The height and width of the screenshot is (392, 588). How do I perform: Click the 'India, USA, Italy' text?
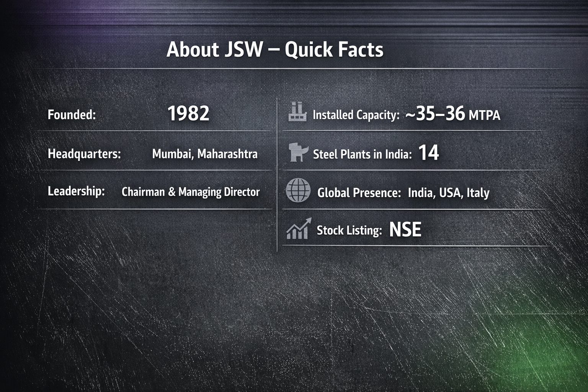448,193
